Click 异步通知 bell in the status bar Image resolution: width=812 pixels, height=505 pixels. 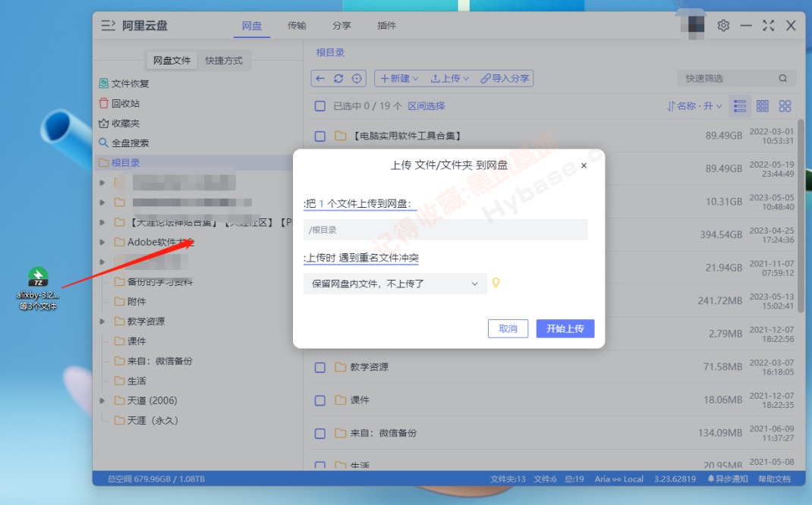click(728, 478)
